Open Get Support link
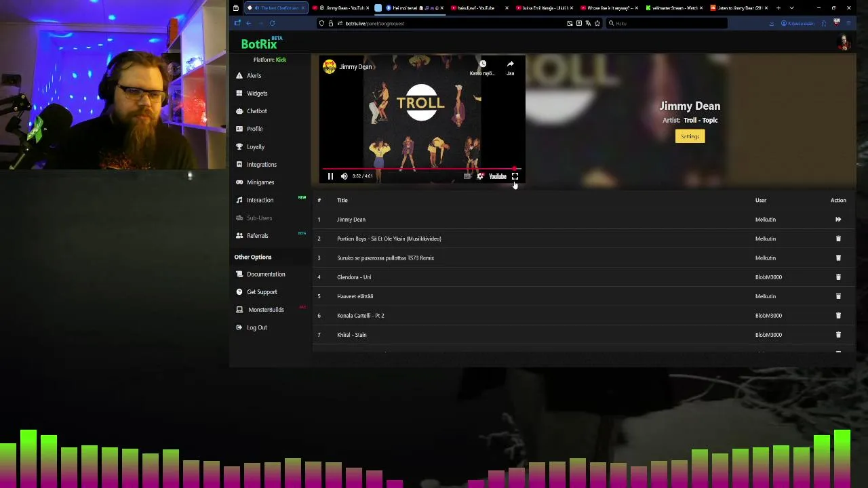 262,291
